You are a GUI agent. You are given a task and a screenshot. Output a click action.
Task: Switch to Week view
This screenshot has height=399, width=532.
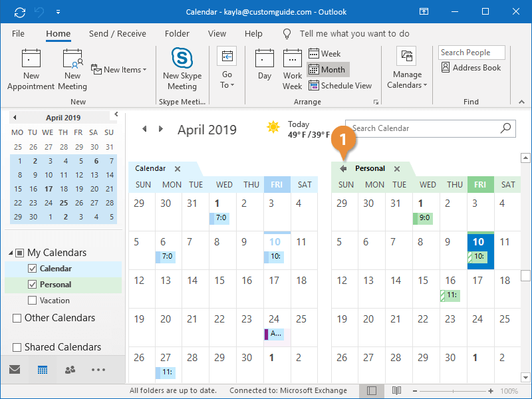[x=325, y=54]
